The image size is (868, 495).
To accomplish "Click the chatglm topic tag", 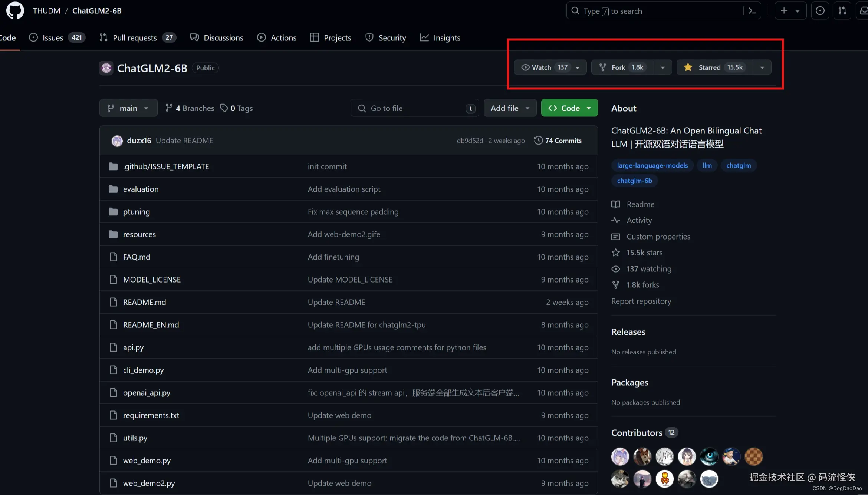I will pos(738,165).
